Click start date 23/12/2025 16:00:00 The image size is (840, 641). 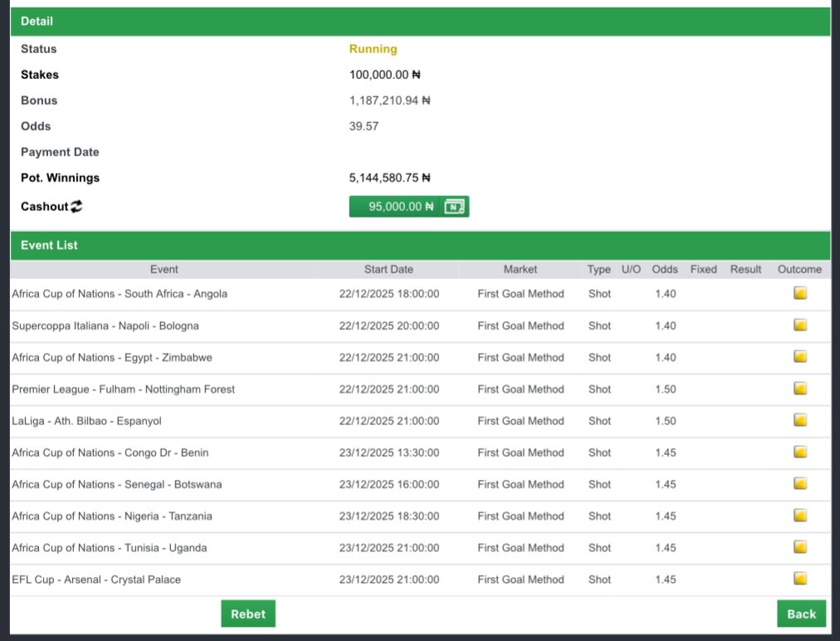389,484
